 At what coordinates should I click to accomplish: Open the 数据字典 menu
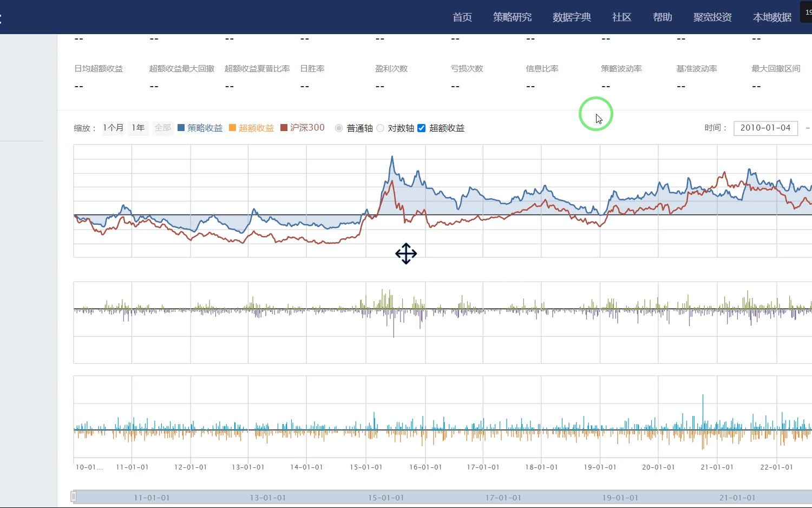click(x=572, y=17)
